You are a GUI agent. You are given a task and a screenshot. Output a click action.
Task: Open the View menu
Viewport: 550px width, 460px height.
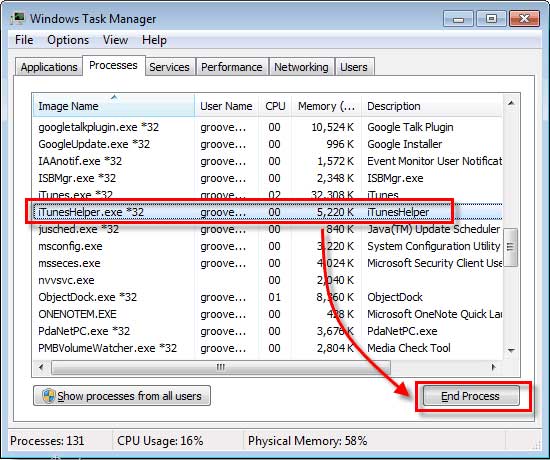click(x=115, y=40)
